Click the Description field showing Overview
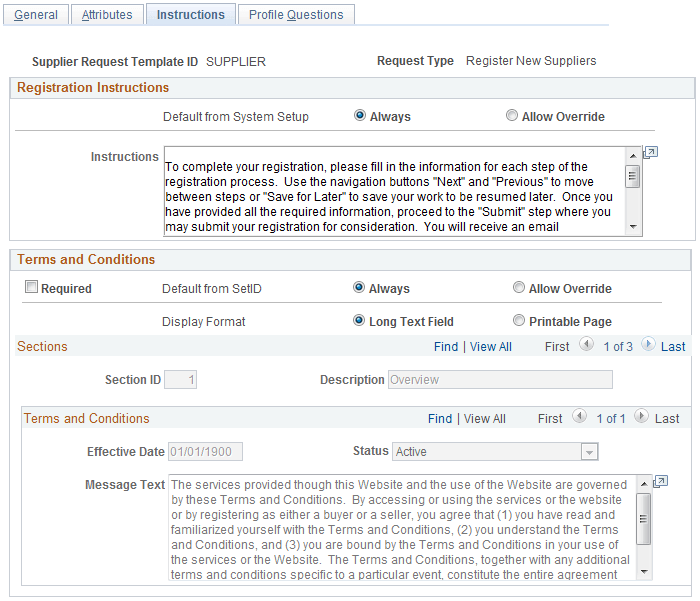 click(500, 380)
